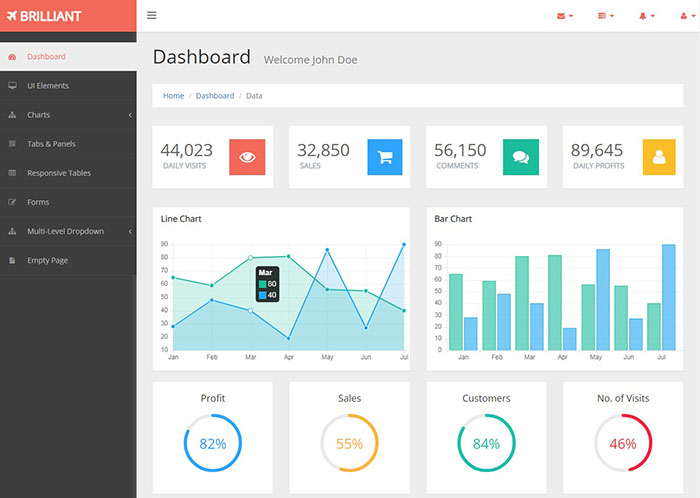Click the chat bubbles Comments icon
Viewport: 700px width, 498px height.
[x=521, y=157]
